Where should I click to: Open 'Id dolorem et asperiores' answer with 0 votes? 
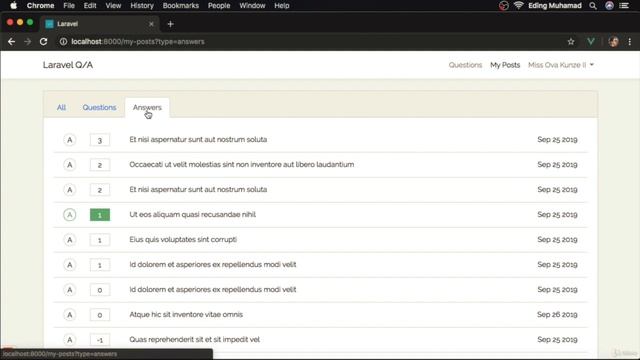[213, 290]
